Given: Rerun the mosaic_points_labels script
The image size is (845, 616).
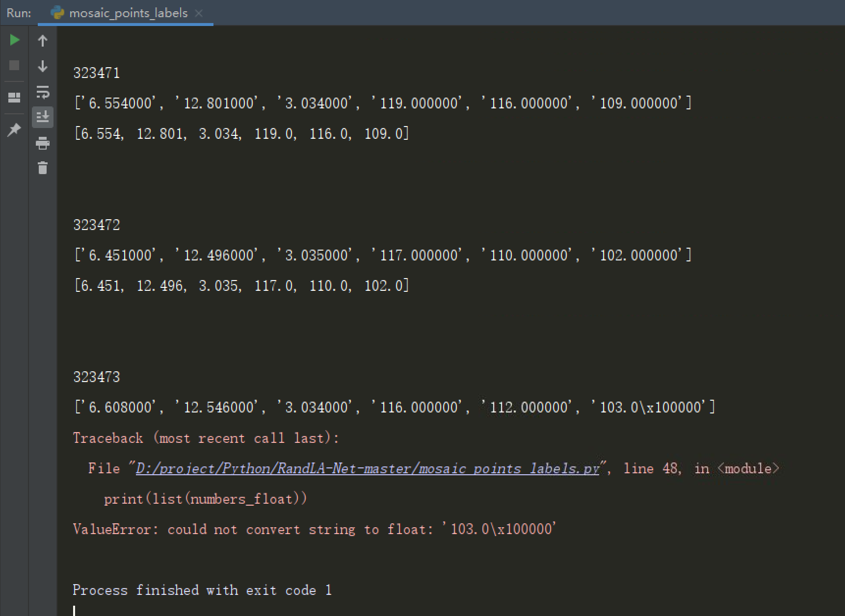Looking at the screenshot, I should (x=14, y=40).
